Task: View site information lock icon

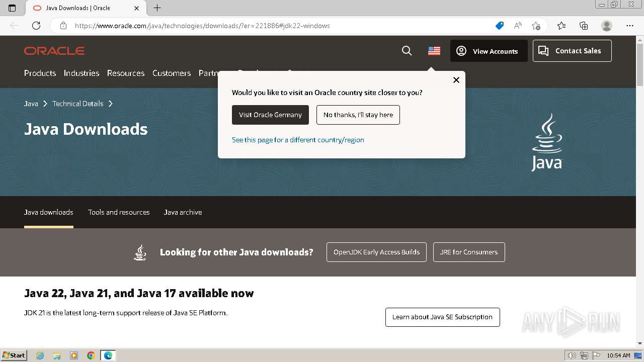Action: 63,26
